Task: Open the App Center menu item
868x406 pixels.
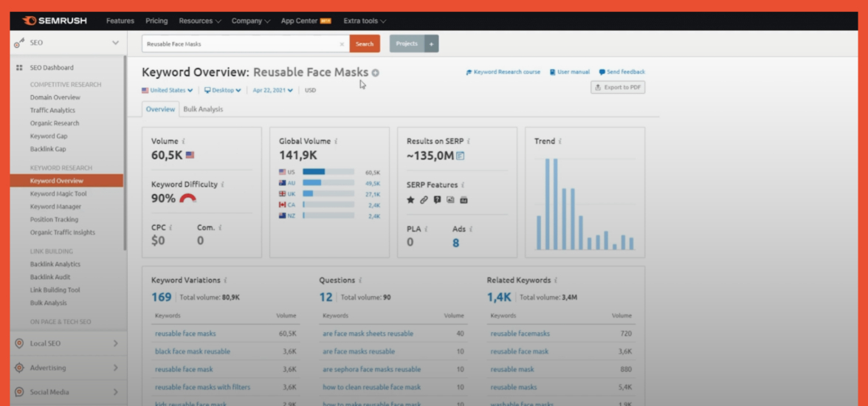Action: click(306, 21)
